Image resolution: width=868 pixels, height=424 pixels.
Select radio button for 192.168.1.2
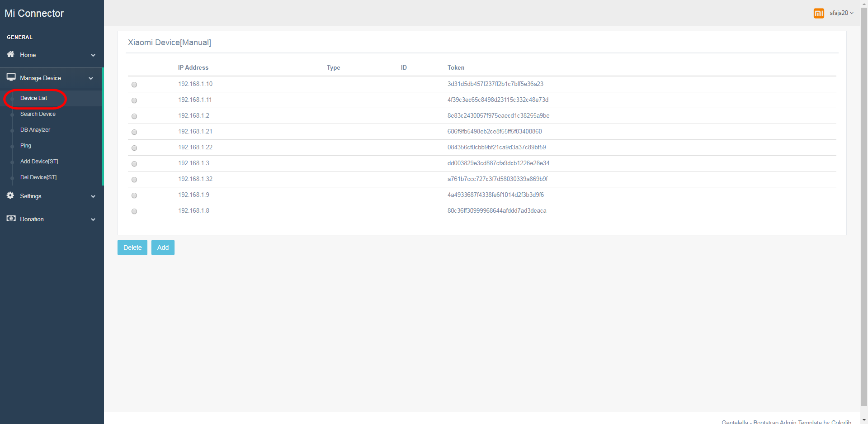click(134, 116)
